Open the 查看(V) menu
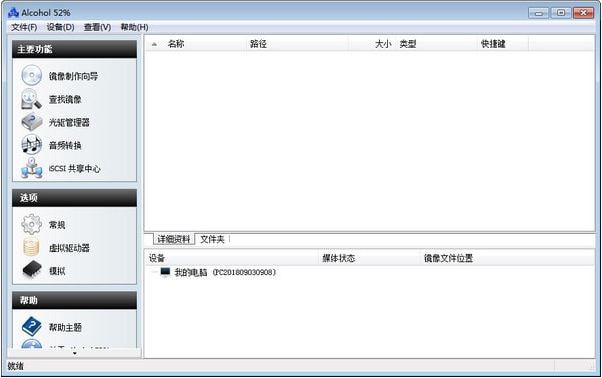This screenshot has width=602, height=378. coord(98,27)
